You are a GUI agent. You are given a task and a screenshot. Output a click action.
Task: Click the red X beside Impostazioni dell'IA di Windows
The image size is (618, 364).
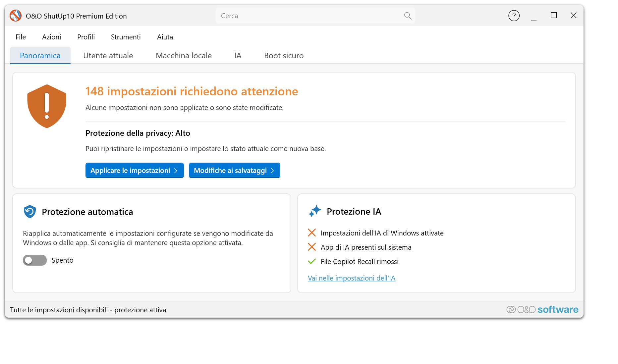pos(311,233)
